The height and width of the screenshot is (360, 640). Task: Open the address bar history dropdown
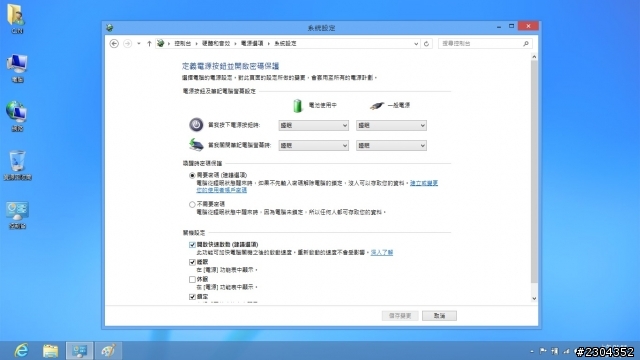(x=416, y=43)
